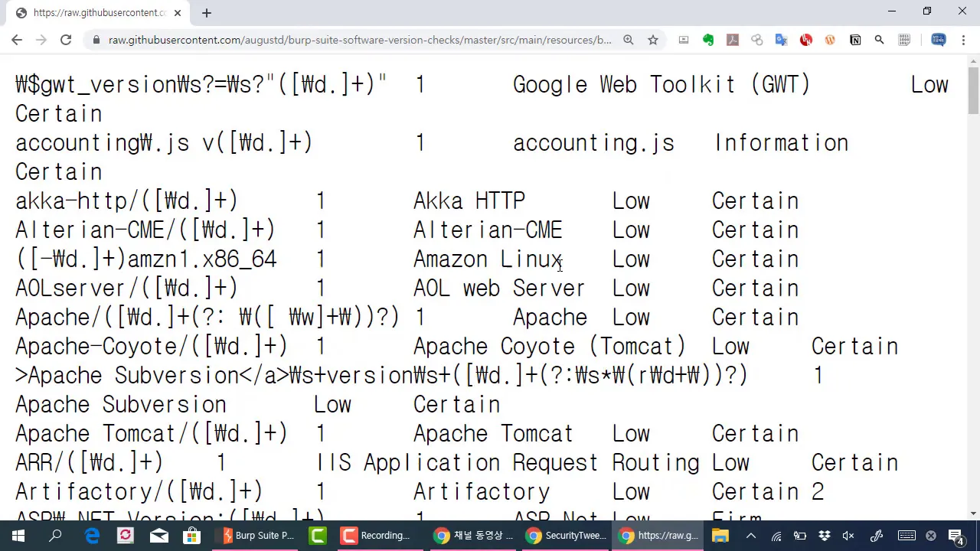Switch to the Korean-titled Chrome window in the taskbar
The width and height of the screenshot is (980, 551).
475,536
